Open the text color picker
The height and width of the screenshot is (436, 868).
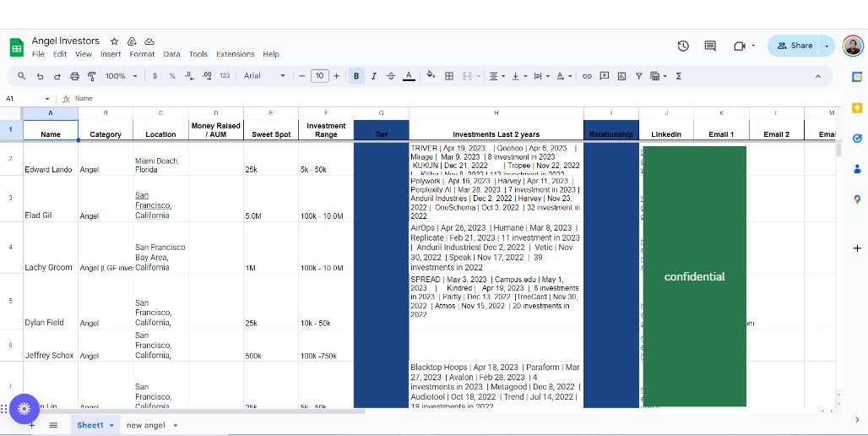(x=409, y=76)
